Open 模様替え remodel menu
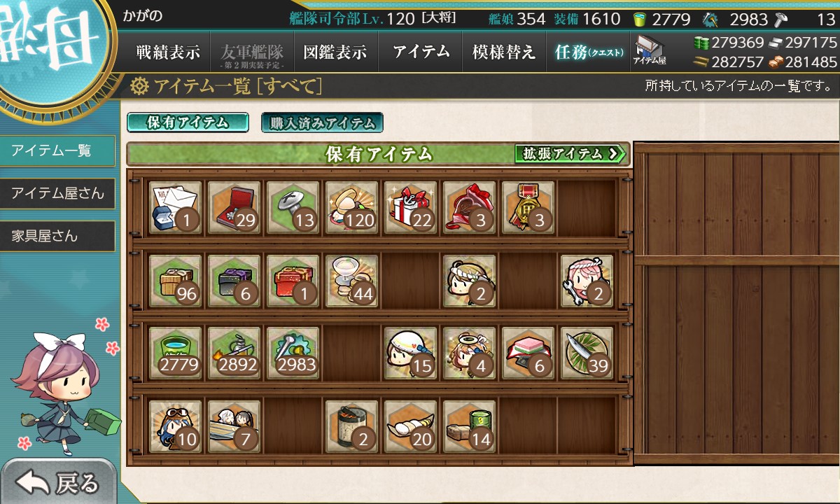 tap(504, 52)
